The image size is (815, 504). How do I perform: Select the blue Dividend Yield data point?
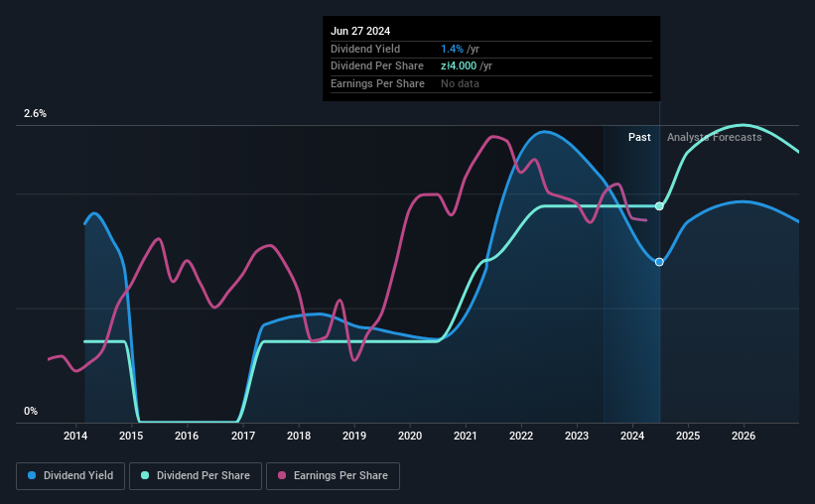pyautogui.click(x=659, y=262)
